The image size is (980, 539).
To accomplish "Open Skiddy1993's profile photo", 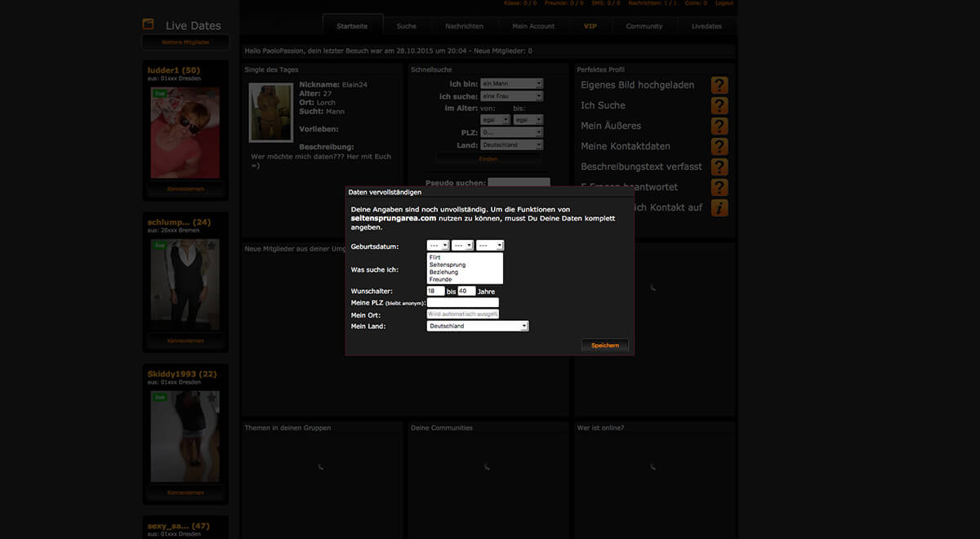I will [185, 437].
